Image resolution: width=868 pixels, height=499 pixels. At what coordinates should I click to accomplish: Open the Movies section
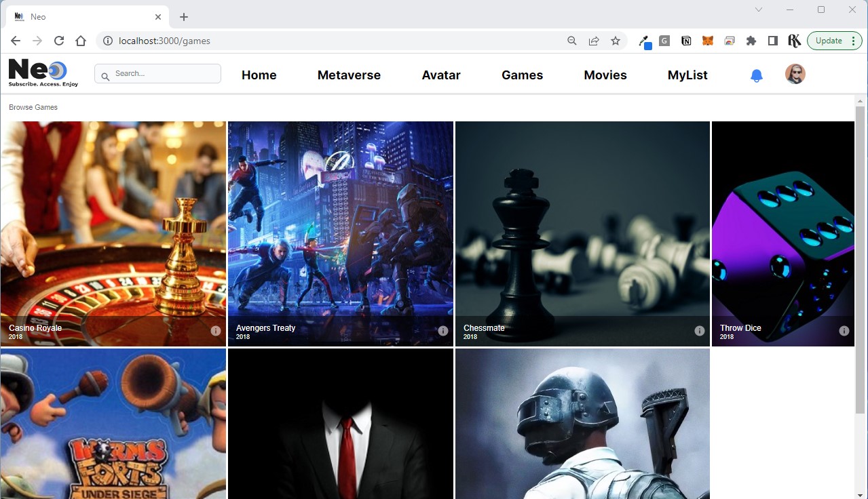[x=605, y=75]
